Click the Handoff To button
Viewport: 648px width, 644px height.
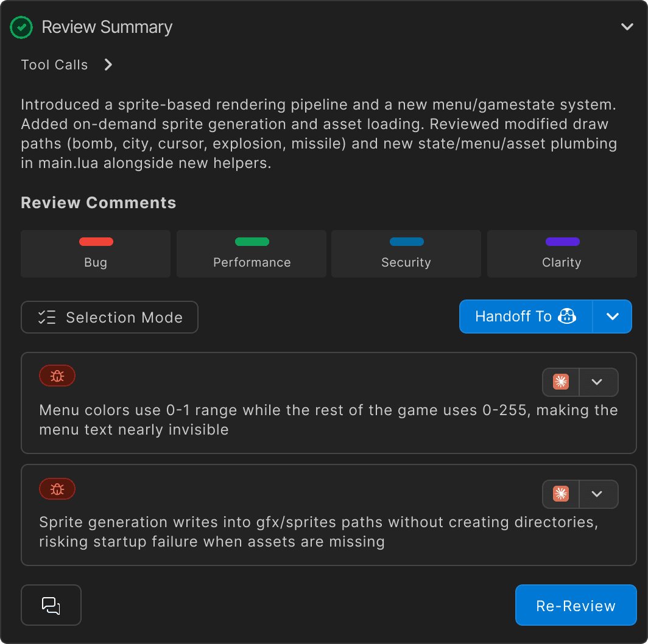(x=526, y=317)
